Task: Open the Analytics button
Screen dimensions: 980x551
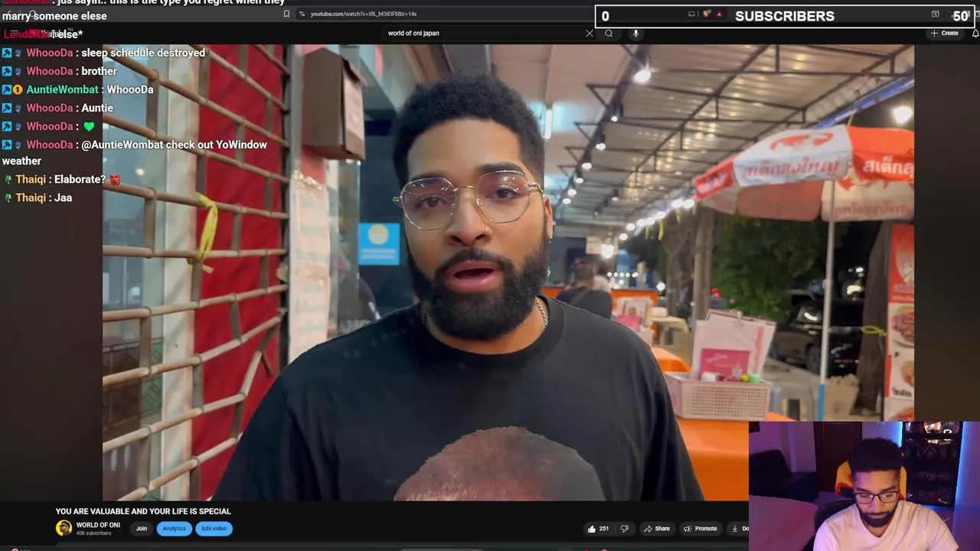Action: click(174, 528)
